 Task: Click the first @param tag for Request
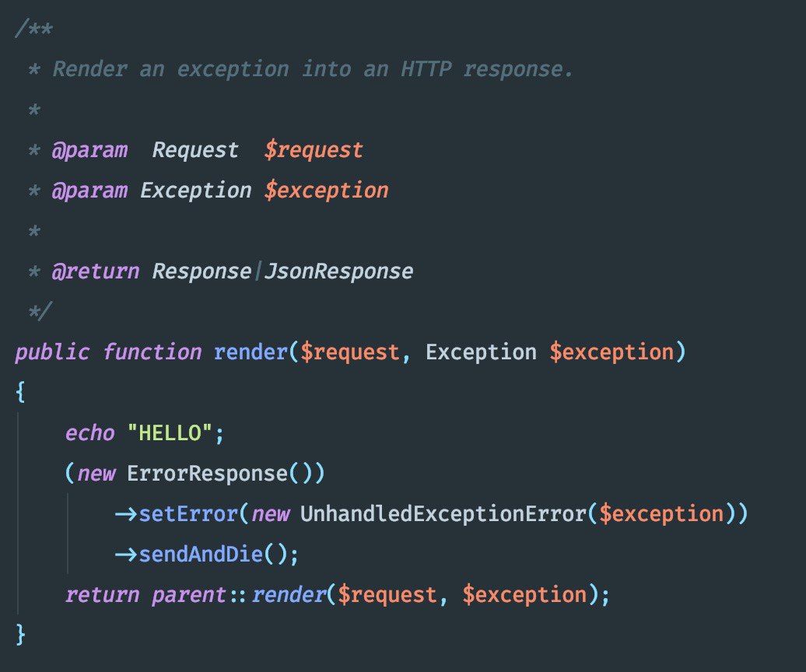point(89,150)
